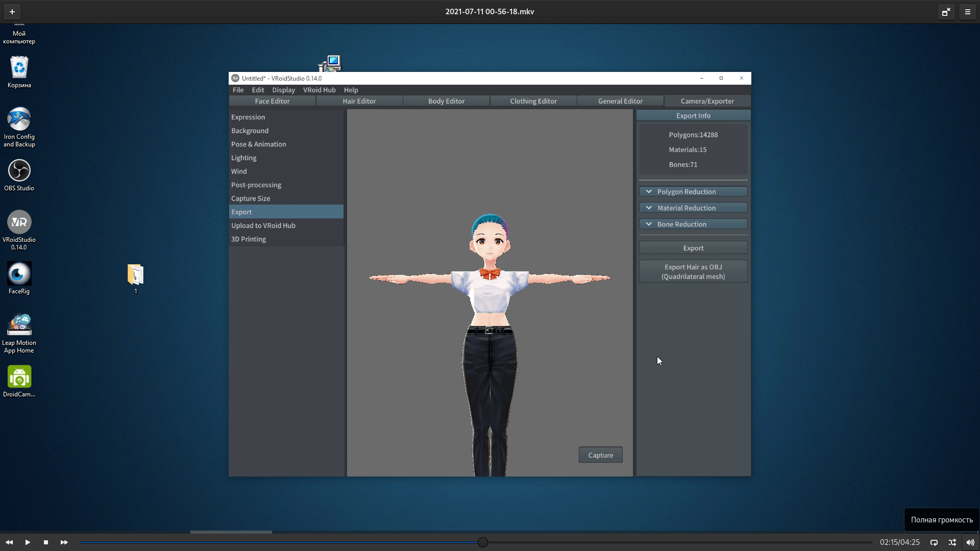Viewport: 980px width, 551px height.
Task: Rewind the video with previous button
Action: click(9, 542)
